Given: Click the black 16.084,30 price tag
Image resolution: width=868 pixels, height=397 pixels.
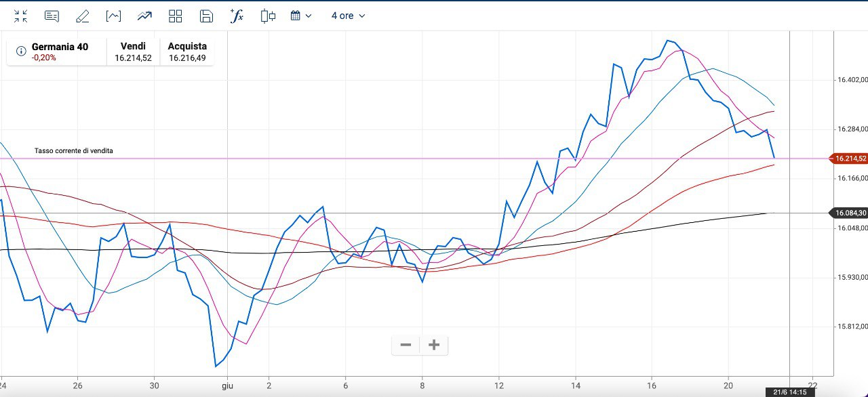Looking at the screenshot, I should coord(850,213).
